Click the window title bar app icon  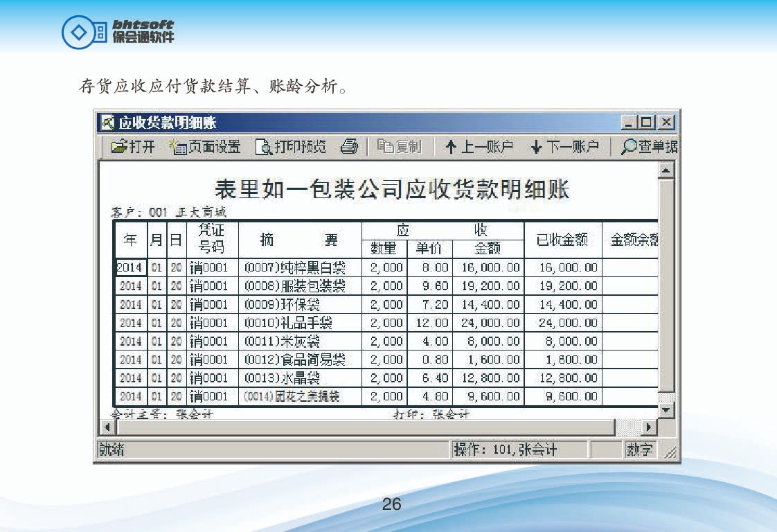click(107, 123)
